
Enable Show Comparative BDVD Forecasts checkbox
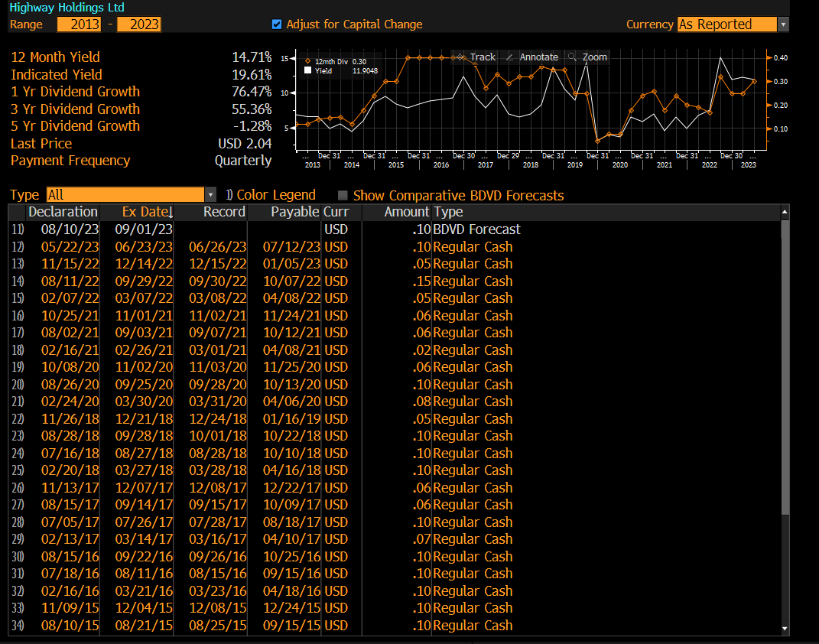pos(343,195)
